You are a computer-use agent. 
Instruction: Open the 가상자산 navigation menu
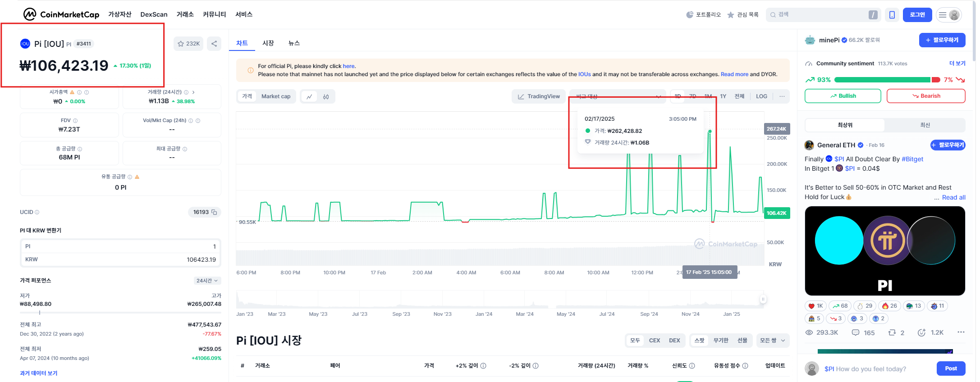tap(120, 14)
